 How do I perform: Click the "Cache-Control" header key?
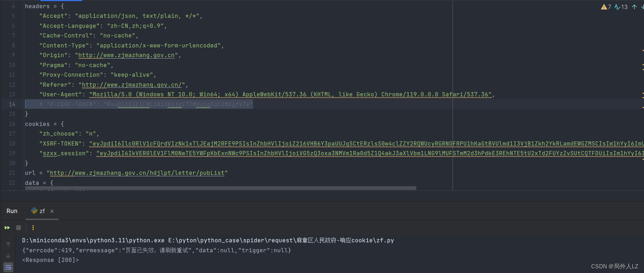pyautogui.click(x=66, y=36)
